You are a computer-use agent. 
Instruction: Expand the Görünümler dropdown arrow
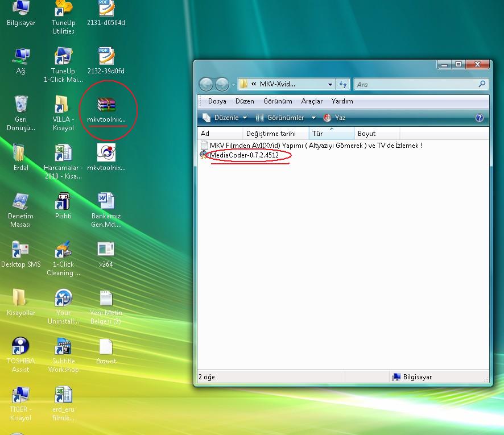coord(313,118)
